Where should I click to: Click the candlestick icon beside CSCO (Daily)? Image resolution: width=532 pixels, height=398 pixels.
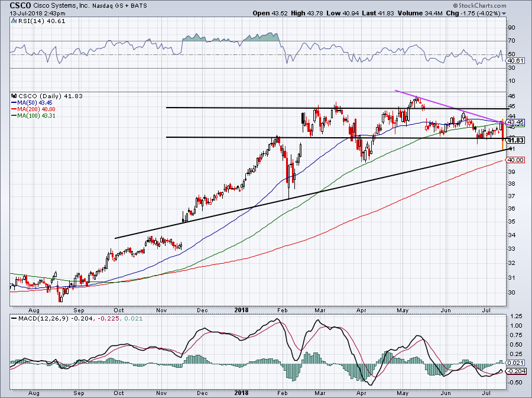pyautogui.click(x=14, y=96)
